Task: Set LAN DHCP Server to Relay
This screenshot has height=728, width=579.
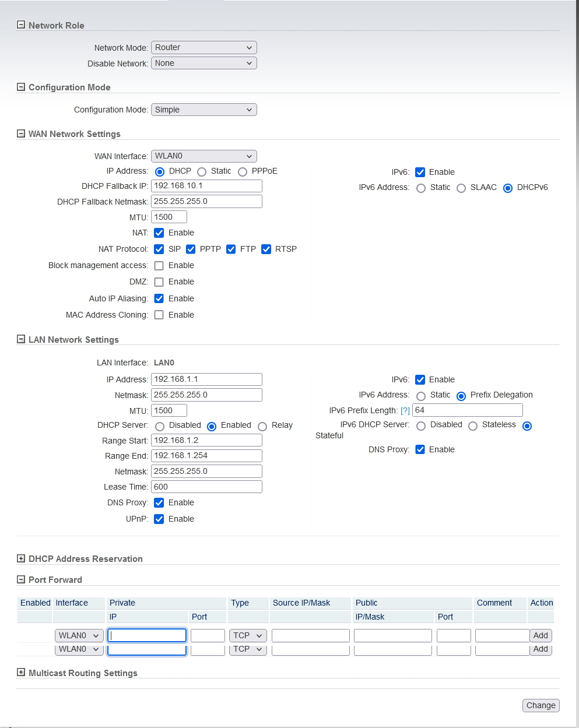Action: pyautogui.click(x=262, y=427)
